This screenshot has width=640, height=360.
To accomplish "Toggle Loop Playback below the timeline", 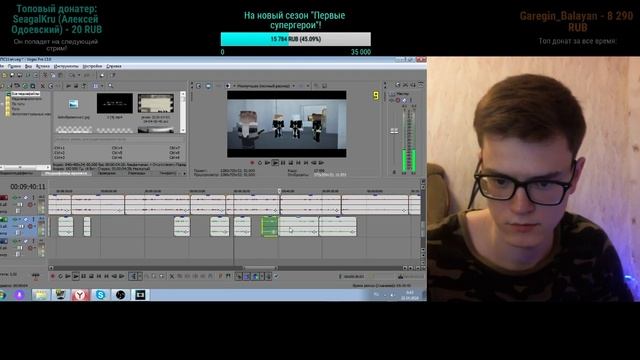I will (x=60, y=276).
